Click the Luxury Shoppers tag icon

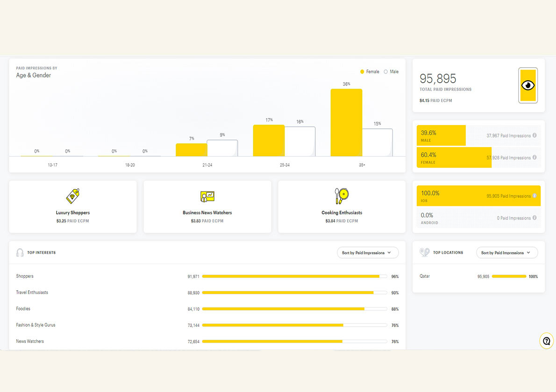72,196
